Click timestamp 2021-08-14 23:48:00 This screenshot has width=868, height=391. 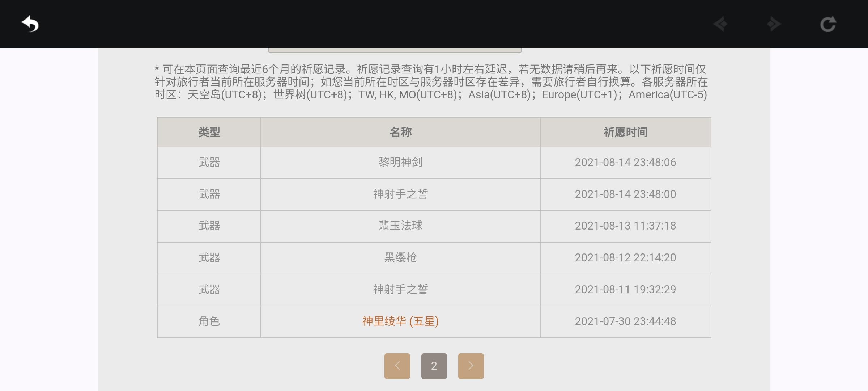coord(625,194)
